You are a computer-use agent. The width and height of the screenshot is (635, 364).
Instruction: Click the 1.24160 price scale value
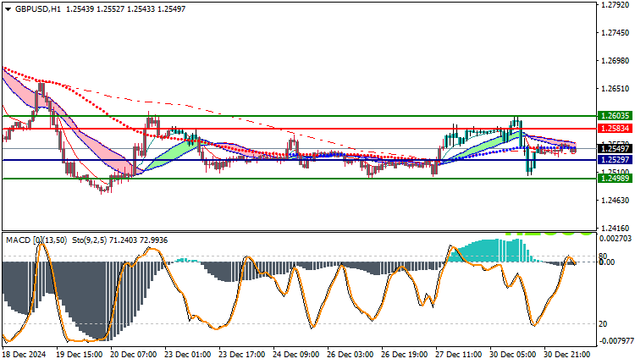coord(616,229)
